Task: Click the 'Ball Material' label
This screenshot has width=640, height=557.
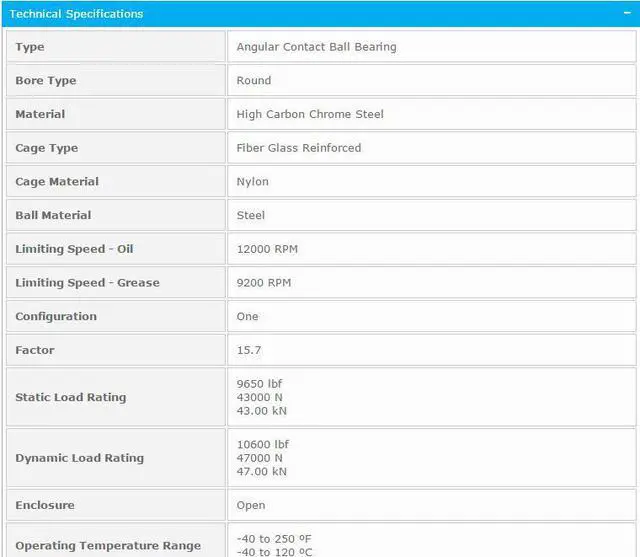Action: pos(53,215)
